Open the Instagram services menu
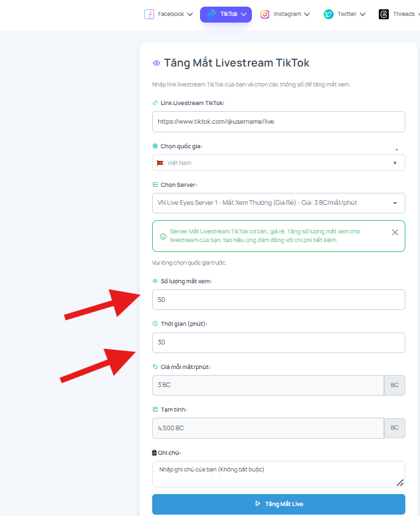420x516 pixels. (x=285, y=14)
